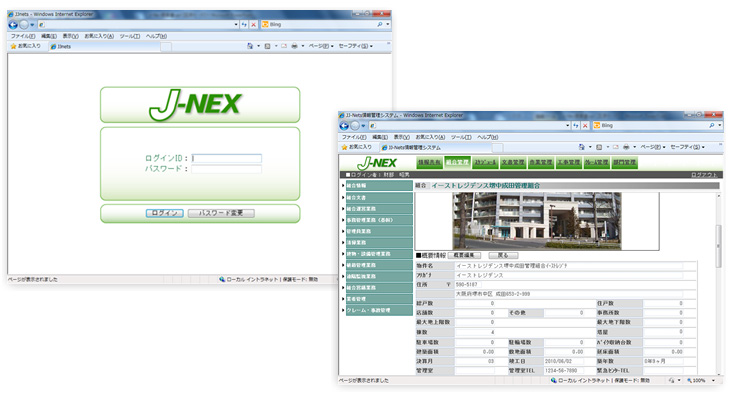This screenshot has height=397, width=733.
Task: Switch to the 工事管理 tab
Action: (568, 162)
